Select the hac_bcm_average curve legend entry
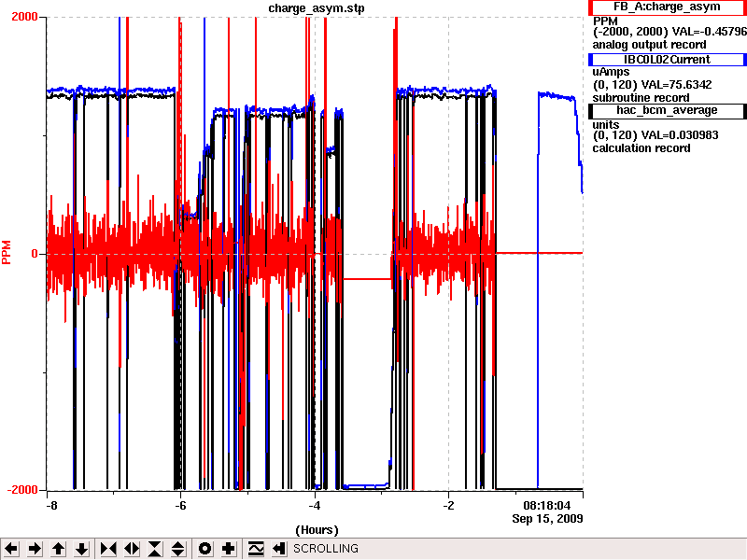Screen dimensions: 747x560 tap(667, 110)
